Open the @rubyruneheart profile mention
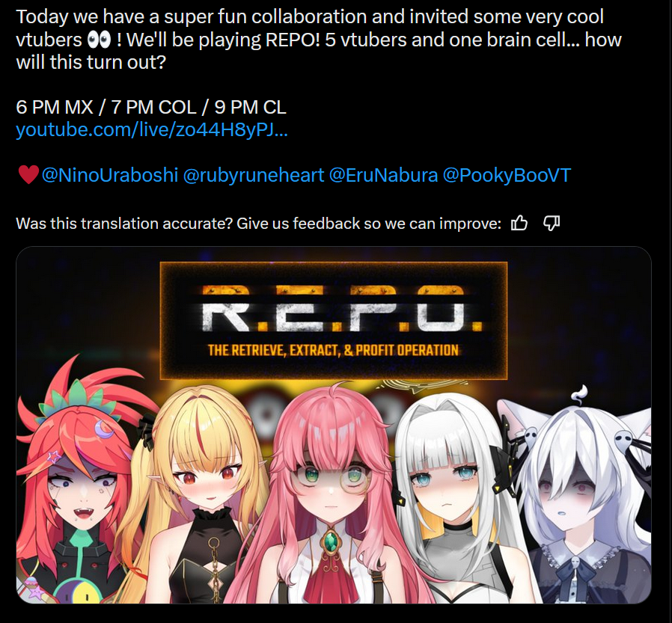672x623 pixels. tap(254, 175)
